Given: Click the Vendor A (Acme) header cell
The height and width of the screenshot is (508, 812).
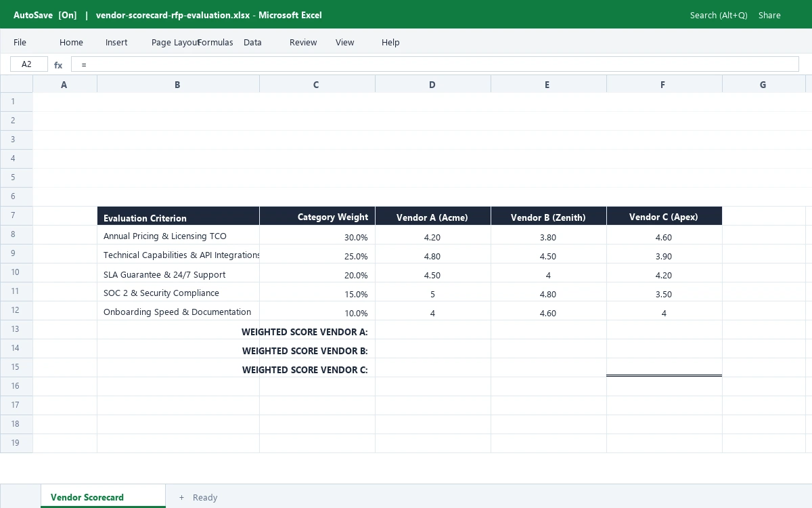Looking at the screenshot, I should [x=433, y=216].
